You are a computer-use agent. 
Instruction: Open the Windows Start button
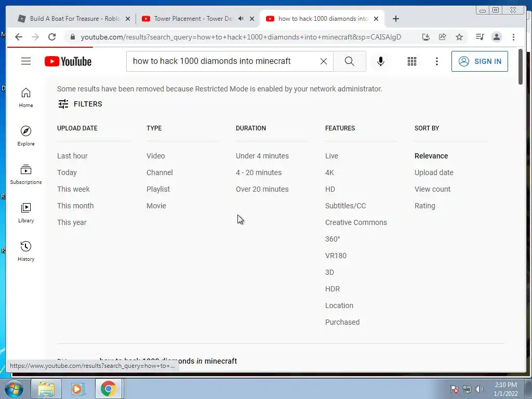coord(14,389)
